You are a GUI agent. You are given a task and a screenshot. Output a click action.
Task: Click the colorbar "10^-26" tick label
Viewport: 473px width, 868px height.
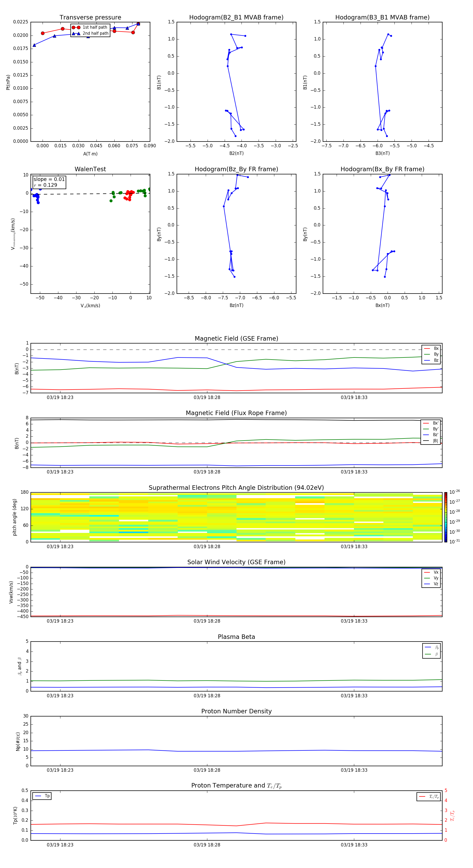pyautogui.click(x=455, y=492)
